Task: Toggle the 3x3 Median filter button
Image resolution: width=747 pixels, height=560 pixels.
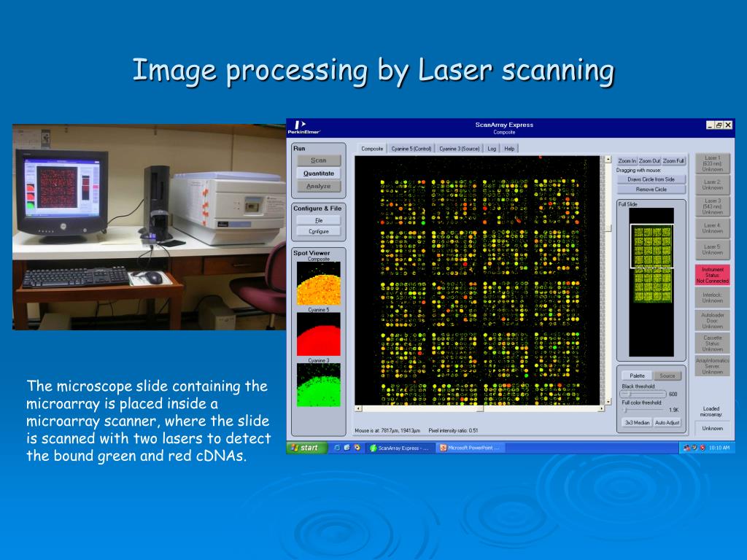Action: pyautogui.click(x=637, y=423)
